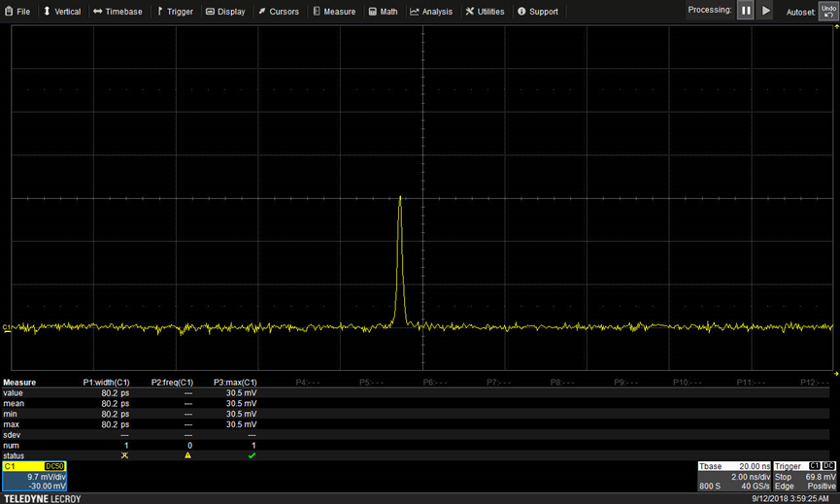Open the Cursors menu
This screenshot has height=504, width=840.
pos(279,12)
